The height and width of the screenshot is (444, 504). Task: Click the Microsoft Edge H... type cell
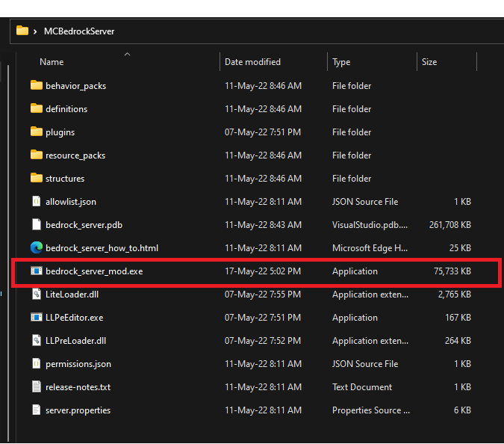coord(370,248)
